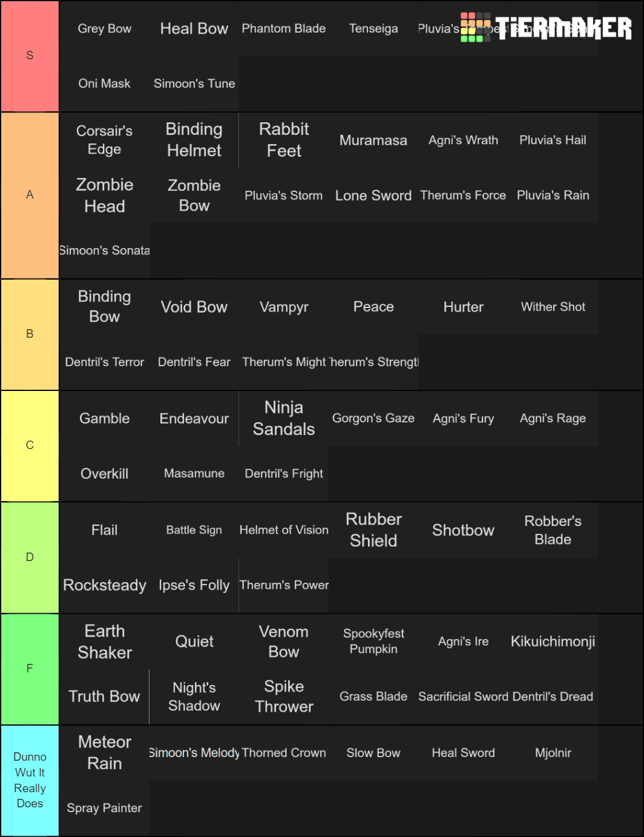
Task: Click the cyan Dunno Wut It Really Does label
Action: click(x=30, y=781)
